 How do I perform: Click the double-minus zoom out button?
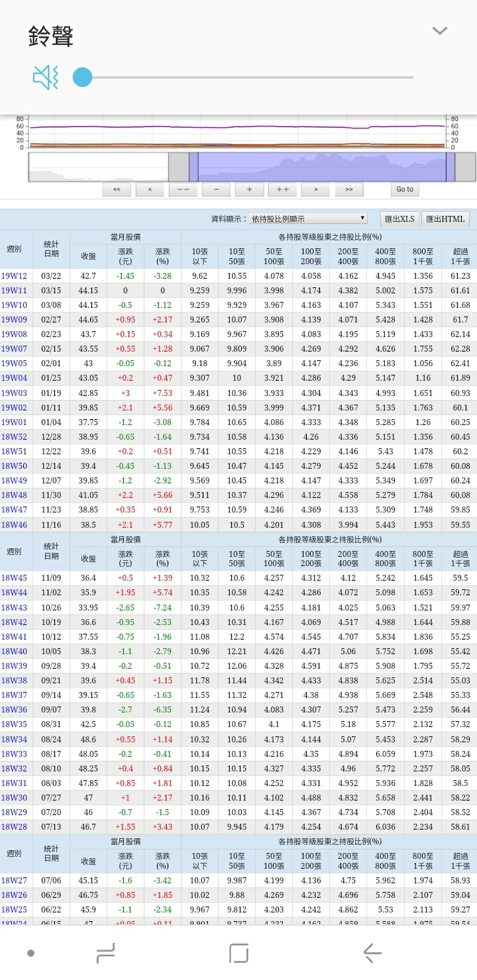(183, 189)
